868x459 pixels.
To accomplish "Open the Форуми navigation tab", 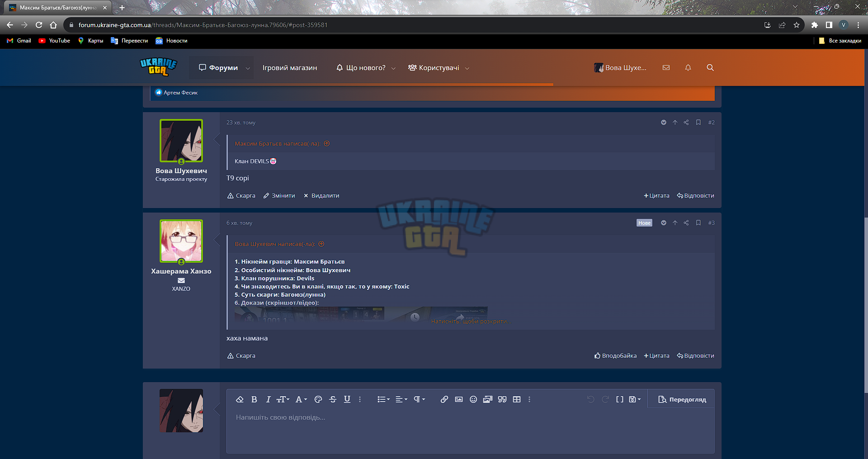I will tap(218, 68).
